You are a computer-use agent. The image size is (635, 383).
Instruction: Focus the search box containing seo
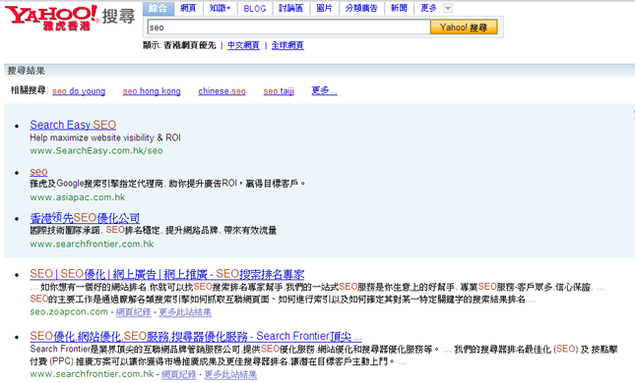click(x=288, y=28)
